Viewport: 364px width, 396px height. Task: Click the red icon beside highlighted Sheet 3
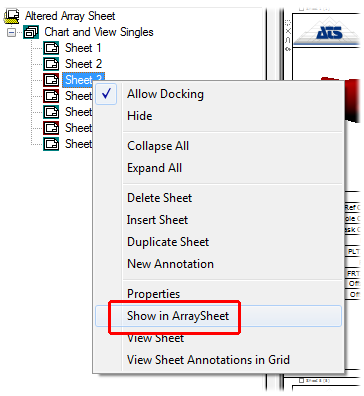point(51,80)
